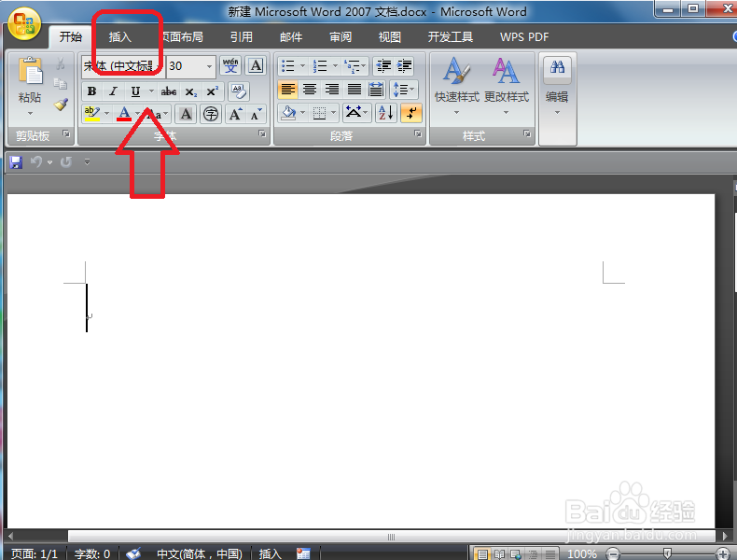The height and width of the screenshot is (560, 737).
Task: Open the 开发工具 tab
Action: point(451,36)
